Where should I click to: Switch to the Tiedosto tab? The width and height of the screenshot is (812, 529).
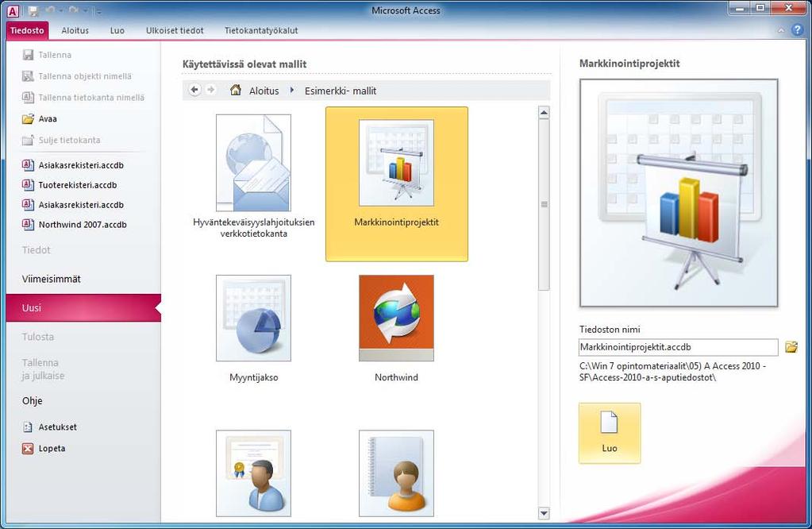(28, 30)
